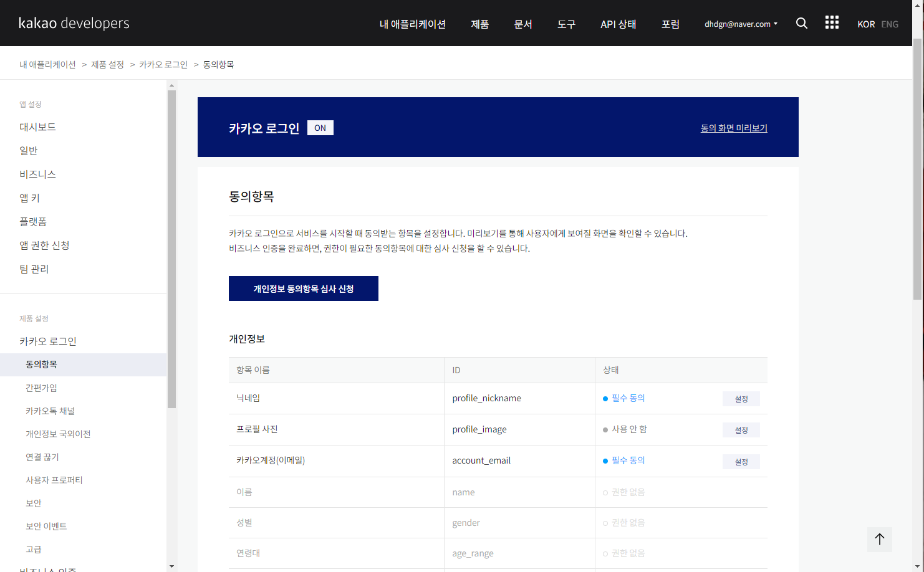
Task: Click the sidebar scroll up arrow
Action: pyautogui.click(x=172, y=85)
